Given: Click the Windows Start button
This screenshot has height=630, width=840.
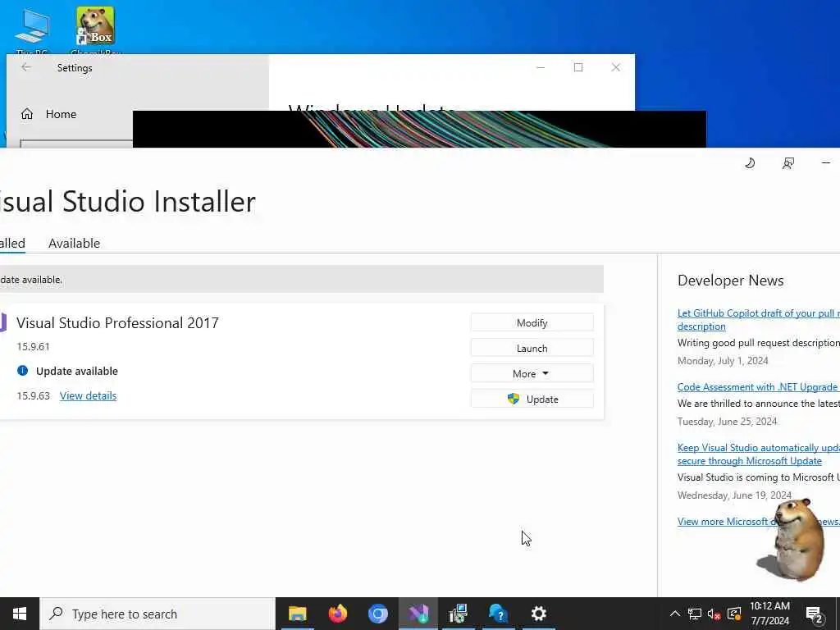Looking at the screenshot, I should point(20,614).
